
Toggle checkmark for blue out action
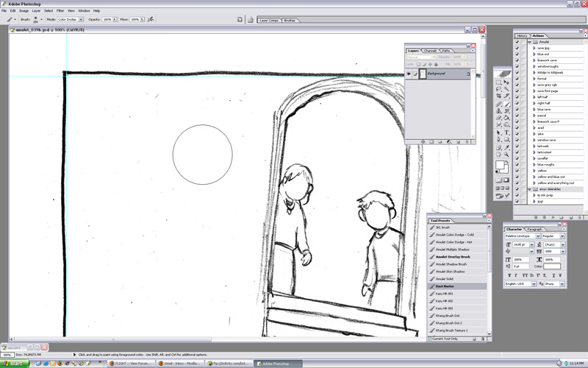tap(517, 54)
